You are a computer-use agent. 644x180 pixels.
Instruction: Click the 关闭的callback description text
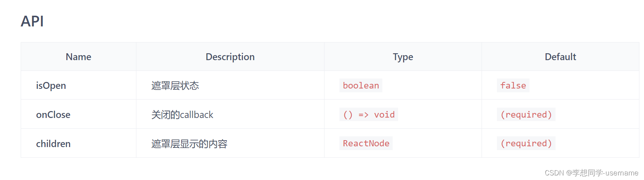pyautogui.click(x=182, y=115)
